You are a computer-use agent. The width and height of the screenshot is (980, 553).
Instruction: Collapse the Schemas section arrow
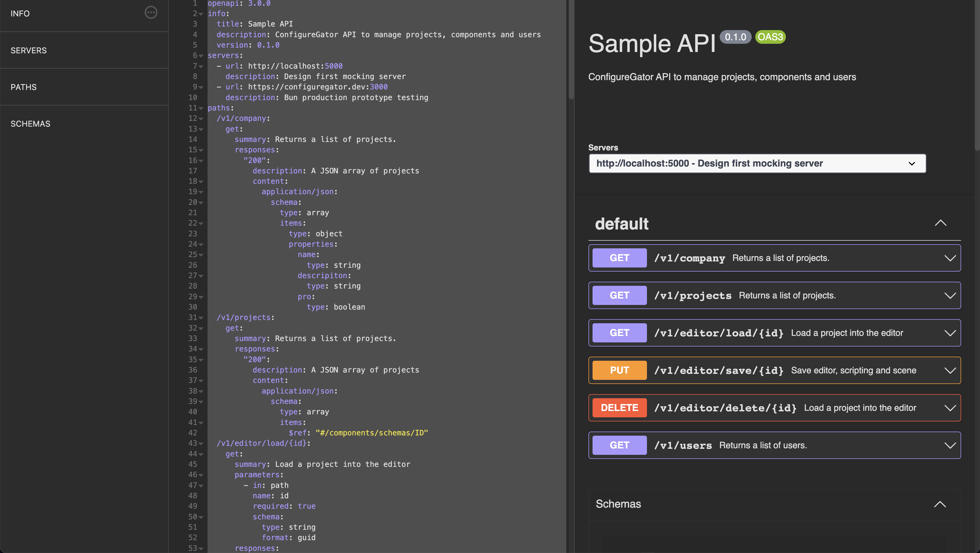pyautogui.click(x=940, y=504)
